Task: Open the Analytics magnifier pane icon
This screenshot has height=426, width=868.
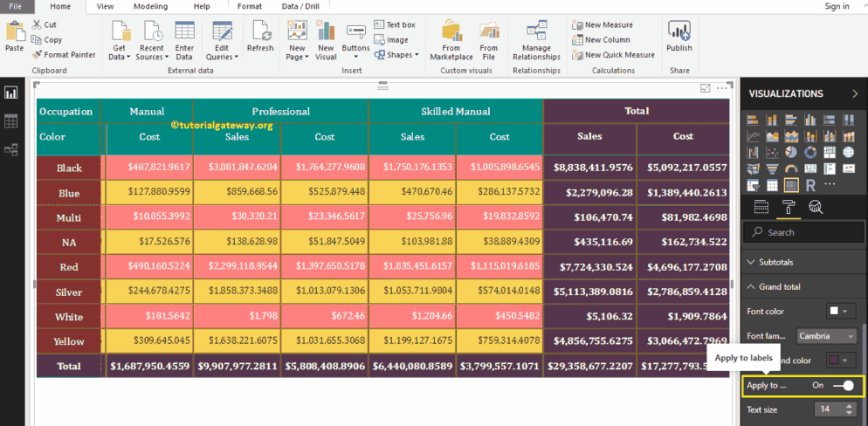Action: coord(816,207)
